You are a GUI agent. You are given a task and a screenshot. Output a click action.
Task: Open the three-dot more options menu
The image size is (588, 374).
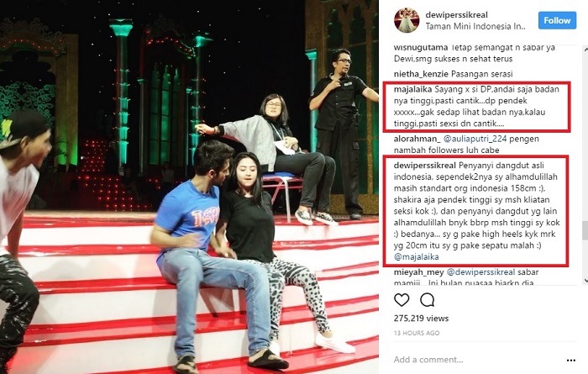[570, 360]
